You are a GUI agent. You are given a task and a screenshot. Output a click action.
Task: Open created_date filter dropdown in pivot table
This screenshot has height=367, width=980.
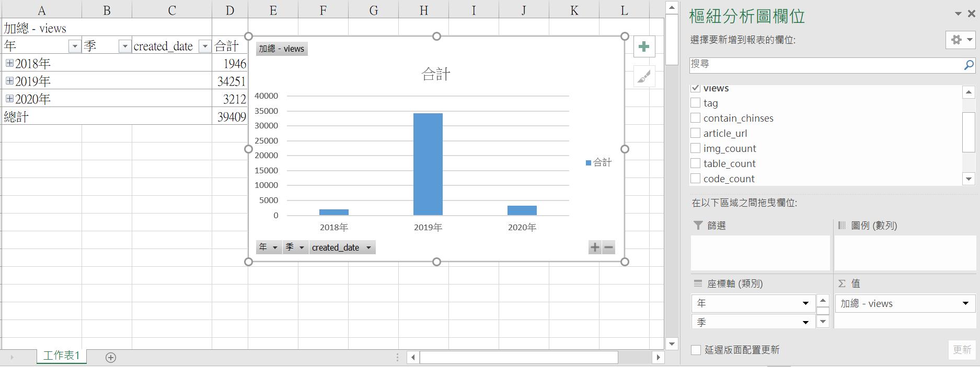click(205, 46)
